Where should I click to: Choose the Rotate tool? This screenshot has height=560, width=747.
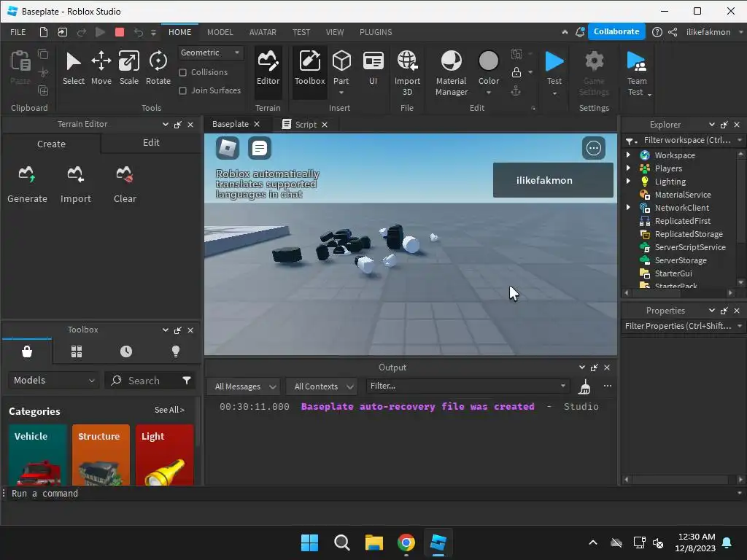coord(158,68)
